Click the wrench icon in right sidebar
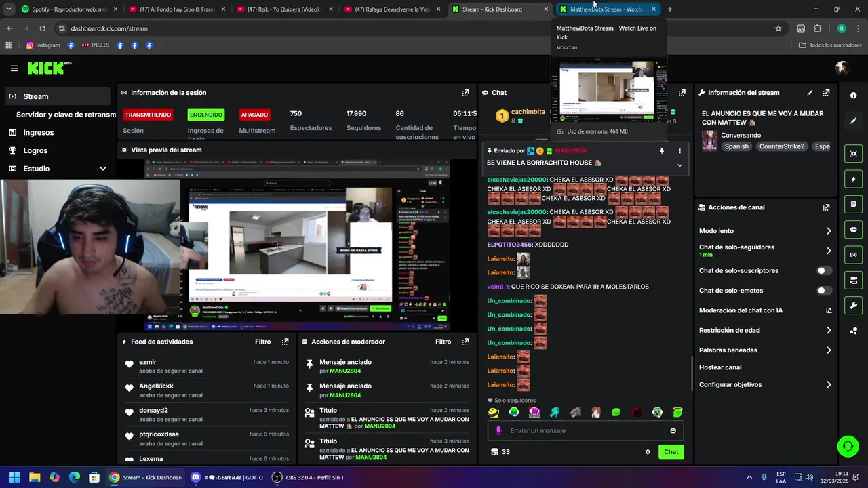The height and width of the screenshot is (488, 868). coord(853,306)
